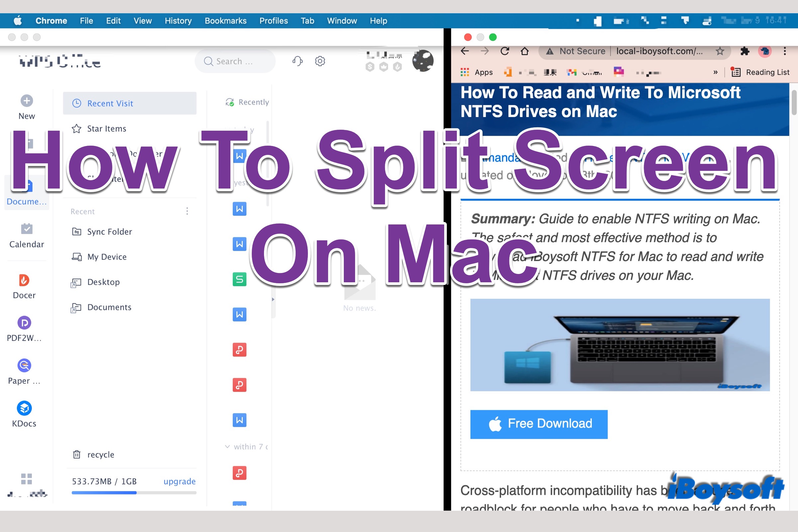798x532 pixels.
Task: Select Recent Visit in WPS left panel
Action: point(109,103)
